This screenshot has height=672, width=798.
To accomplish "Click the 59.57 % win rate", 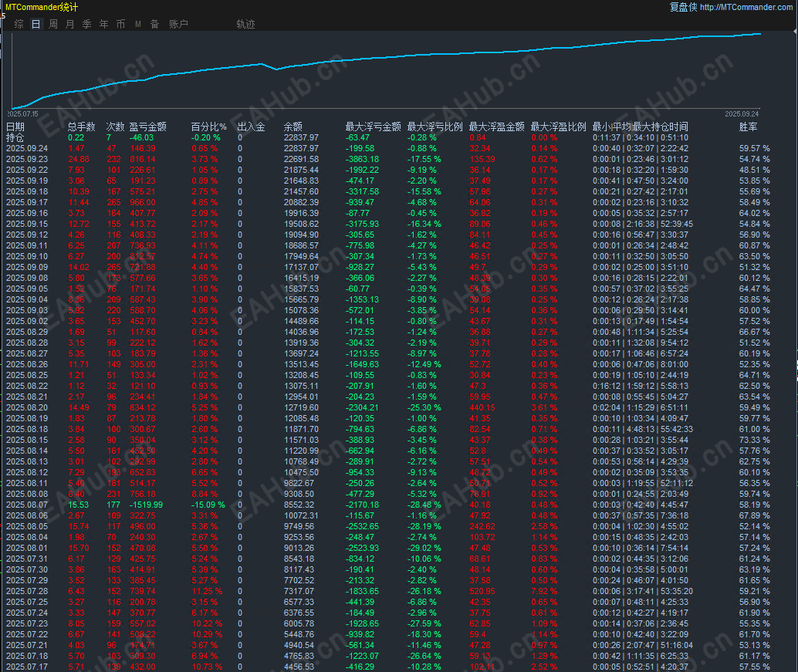I will coord(755,149).
